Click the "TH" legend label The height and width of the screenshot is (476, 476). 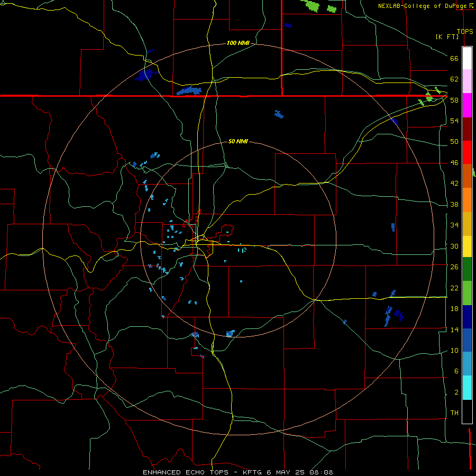pos(454,413)
